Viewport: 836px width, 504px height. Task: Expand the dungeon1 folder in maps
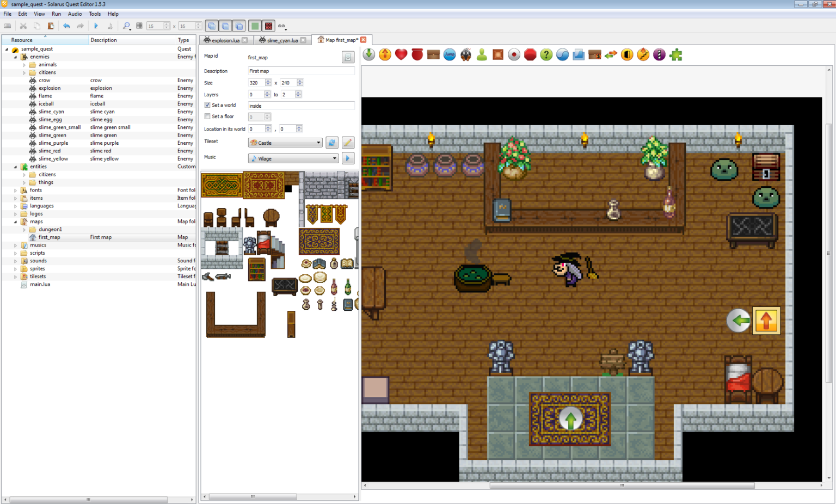[x=24, y=230]
